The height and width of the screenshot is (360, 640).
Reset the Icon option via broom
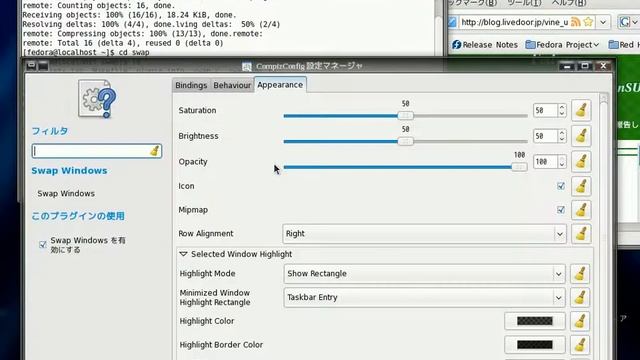click(x=581, y=186)
